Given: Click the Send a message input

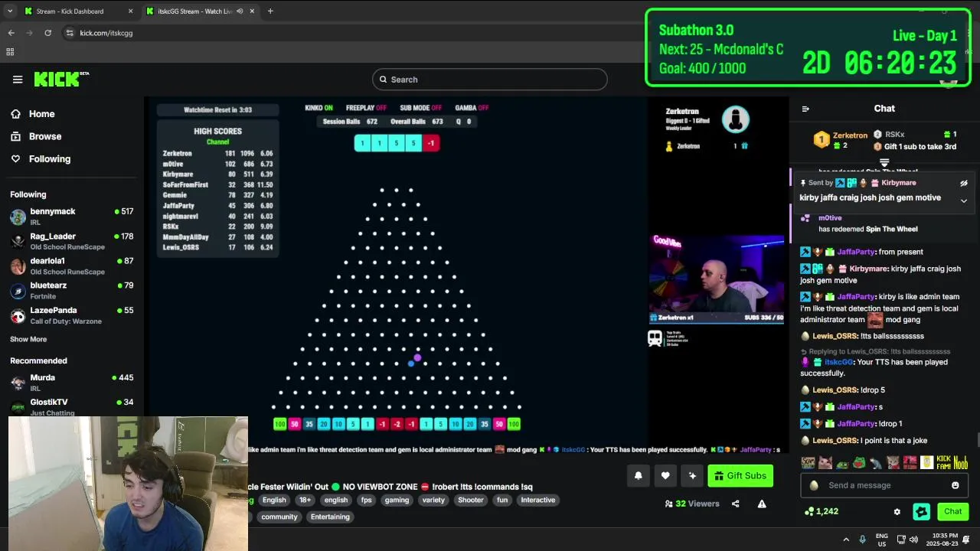Looking at the screenshot, I should [x=884, y=485].
